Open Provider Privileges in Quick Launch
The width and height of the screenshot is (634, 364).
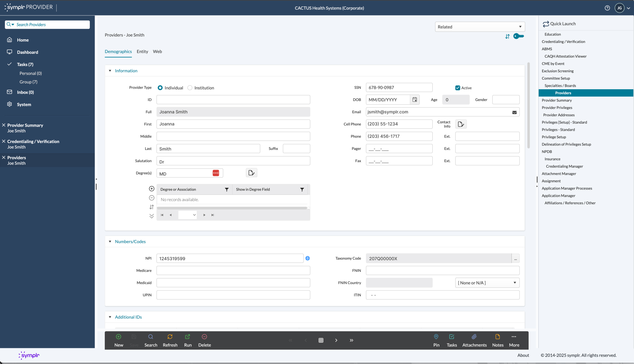tap(557, 108)
